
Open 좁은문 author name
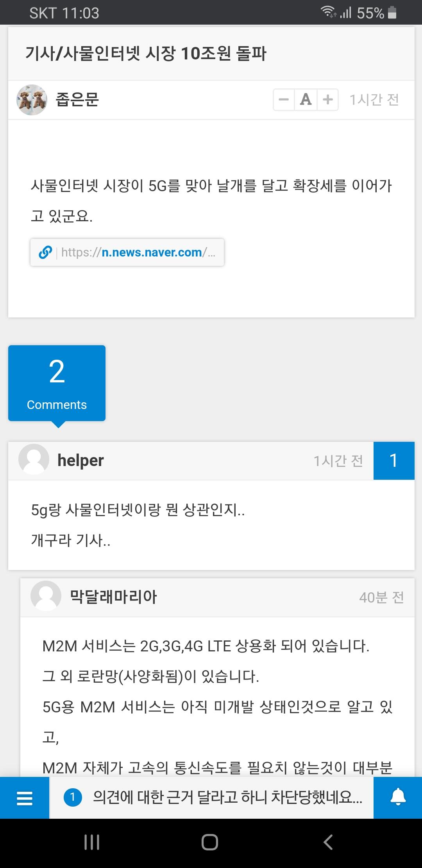(77, 100)
